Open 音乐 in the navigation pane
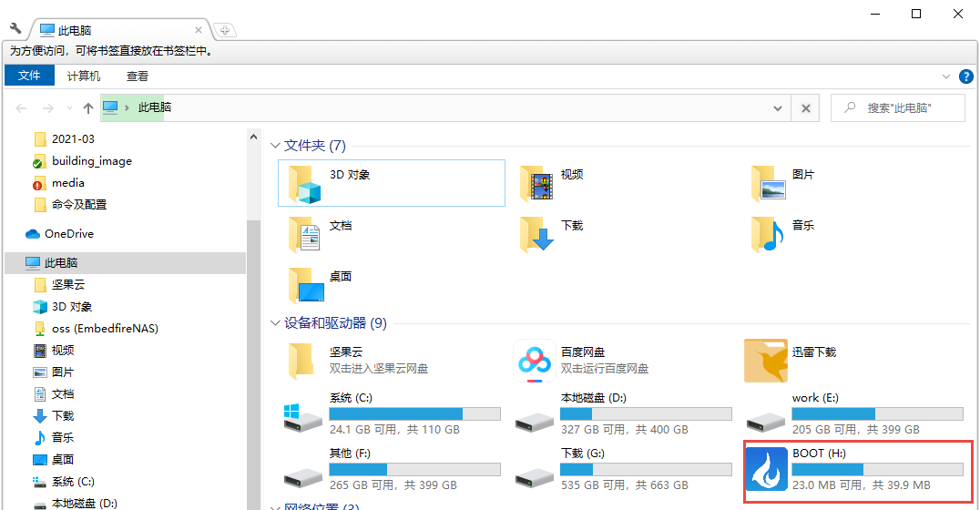Viewport: 980px width, 510px height. (63, 437)
